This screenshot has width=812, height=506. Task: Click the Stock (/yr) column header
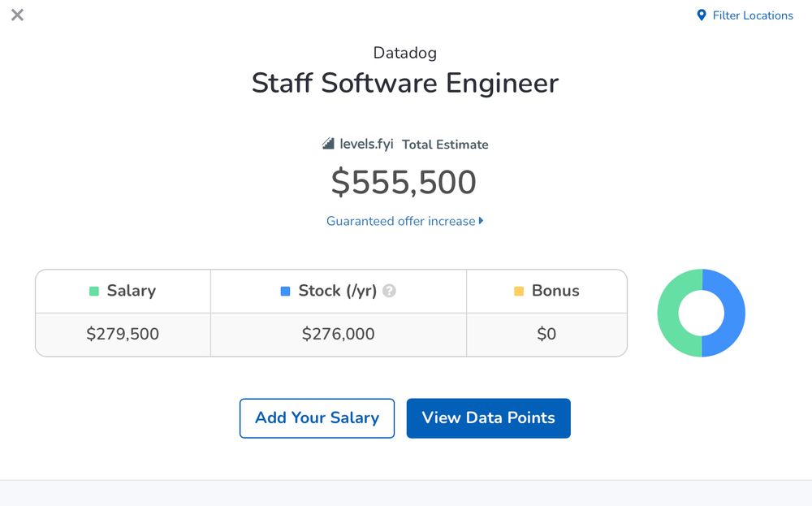(x=338, y=291)
